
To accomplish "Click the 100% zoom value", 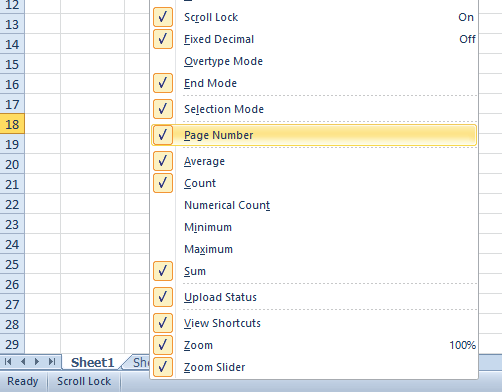I will point(462,345).
